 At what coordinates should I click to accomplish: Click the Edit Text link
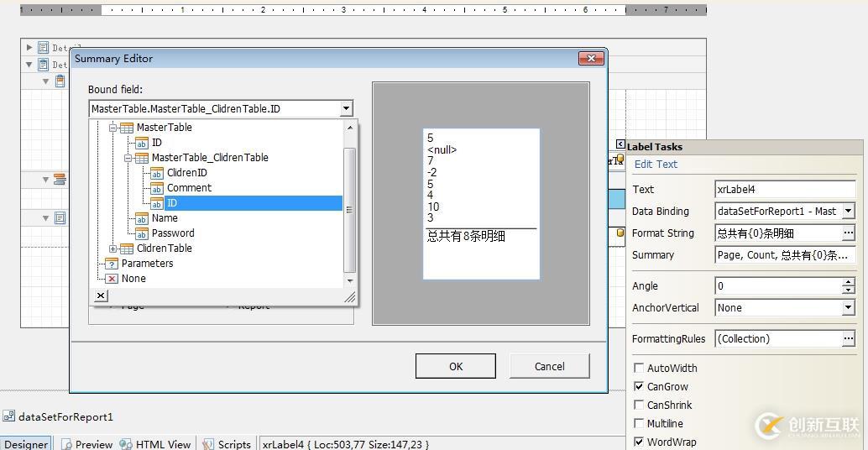tap(656, 165)
